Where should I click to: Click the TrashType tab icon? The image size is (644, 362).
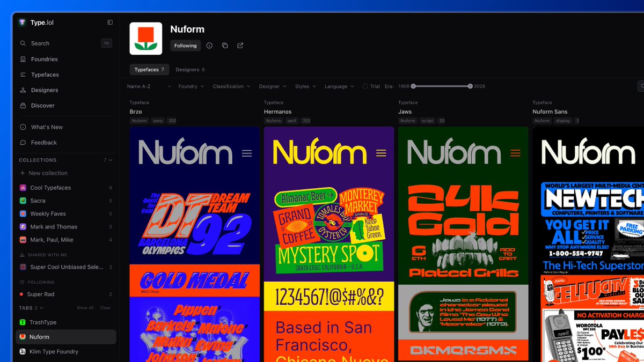point(23,322)
